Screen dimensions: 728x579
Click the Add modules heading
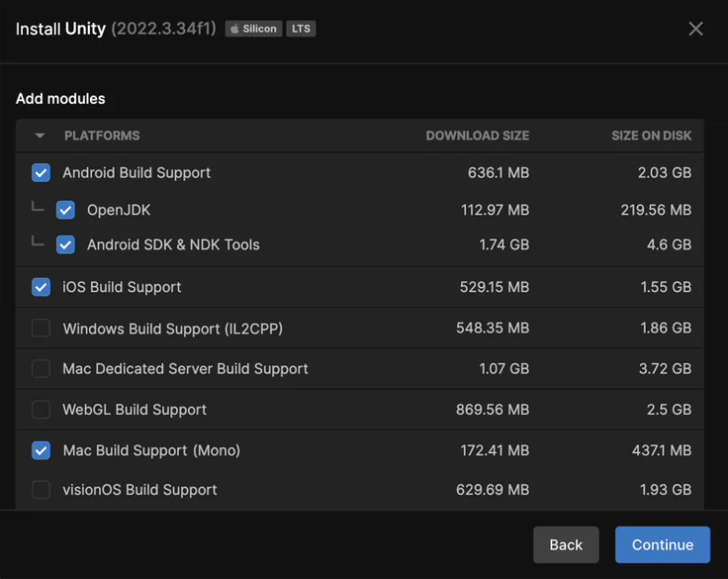[x=60, y=98]
